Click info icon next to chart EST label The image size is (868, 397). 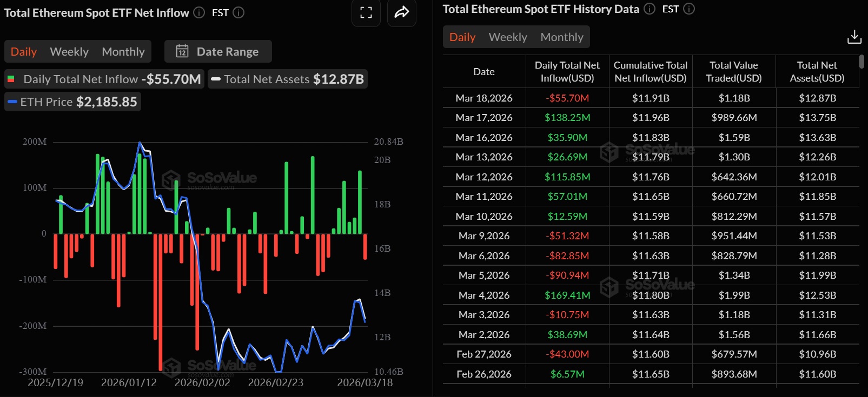pos(238,12)
